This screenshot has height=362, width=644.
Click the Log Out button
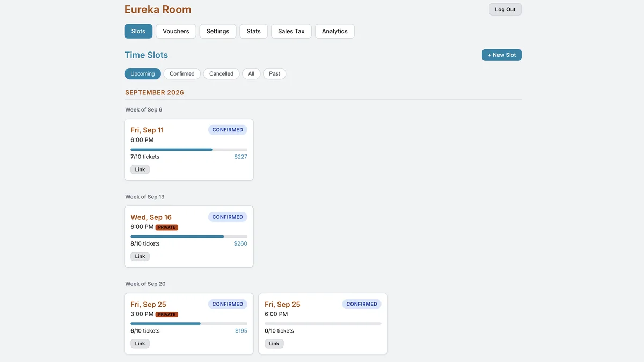pyautogui.click(x=505, y=9)
